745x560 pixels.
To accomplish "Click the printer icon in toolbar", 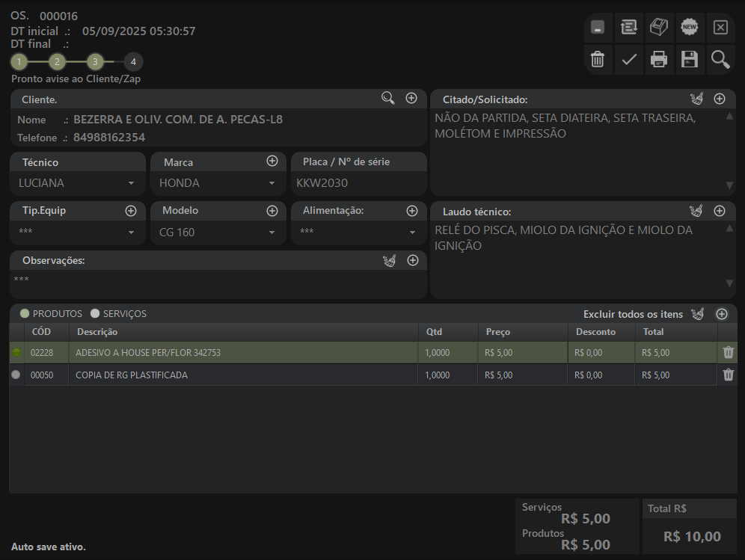I will click(659, 59).
